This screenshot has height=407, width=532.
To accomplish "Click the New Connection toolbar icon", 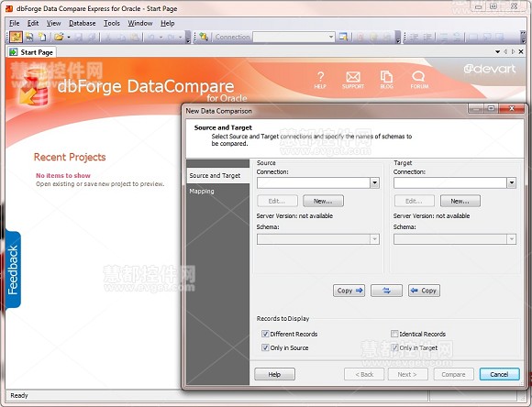I will [x=204, y=37].
